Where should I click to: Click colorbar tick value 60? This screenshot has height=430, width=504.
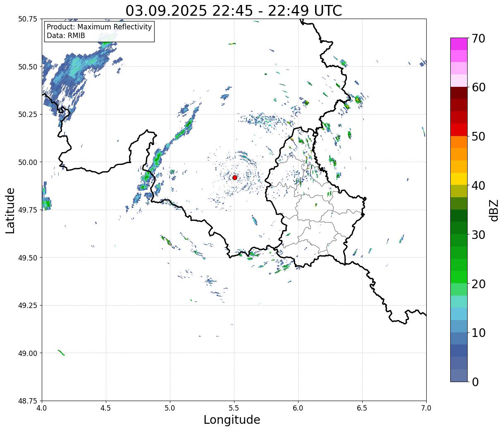[x=478, y=87]
